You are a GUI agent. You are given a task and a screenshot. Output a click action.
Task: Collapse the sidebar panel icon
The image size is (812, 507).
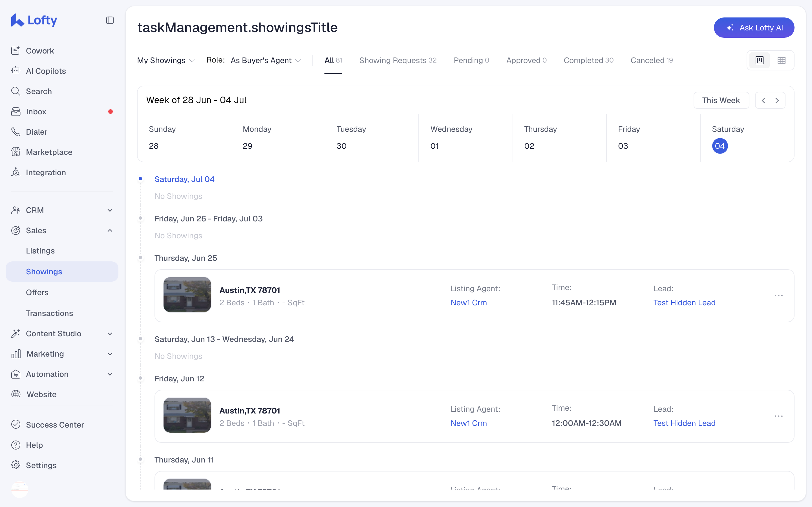110,21
